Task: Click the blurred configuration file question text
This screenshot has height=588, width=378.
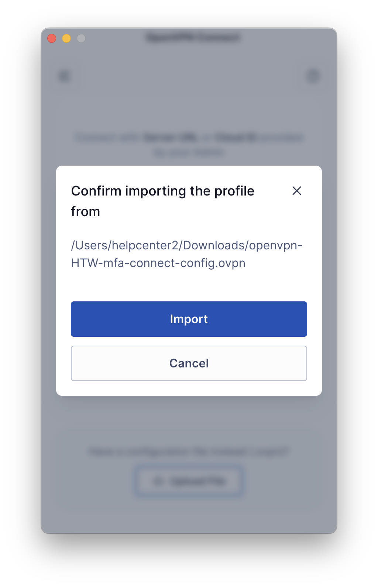Action: [189, 452]
